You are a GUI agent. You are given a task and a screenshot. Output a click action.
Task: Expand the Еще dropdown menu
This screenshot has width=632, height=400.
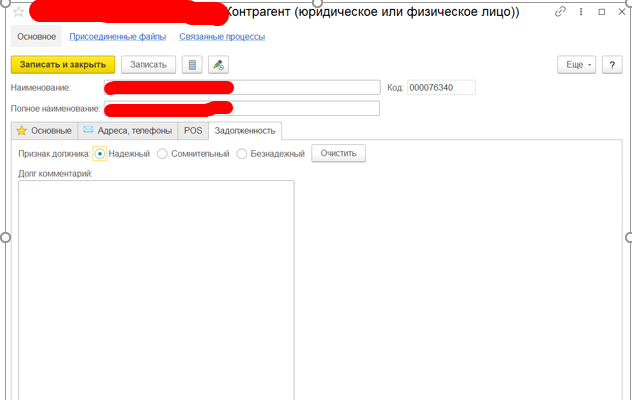click(576, 64)
